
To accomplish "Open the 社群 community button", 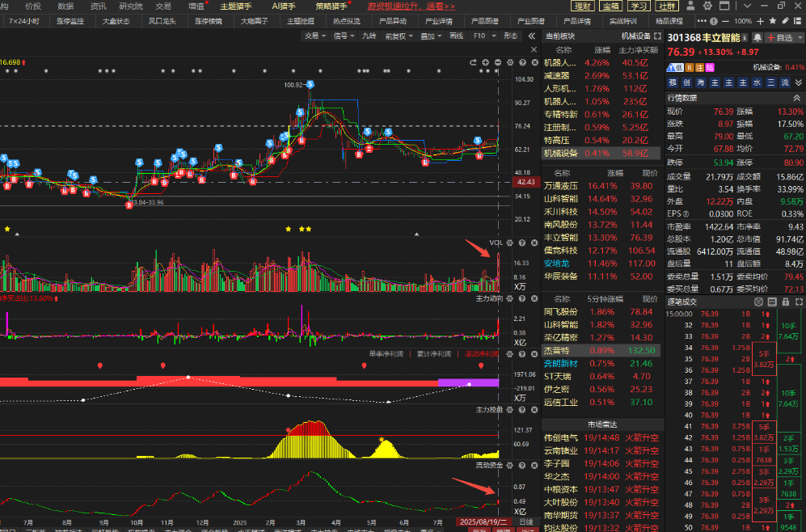I will pyautogui.click(x=667, y=6).
